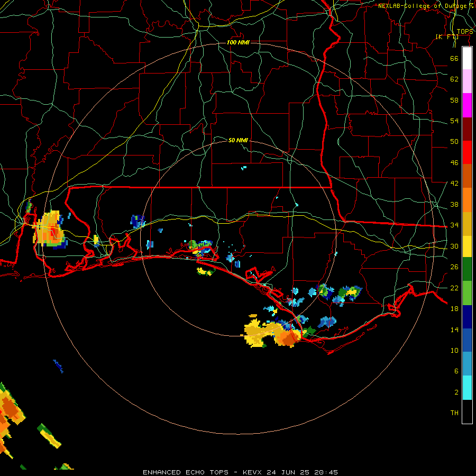Select the bright red legend swatch
The image size is (476, 476).
point(467,152)
